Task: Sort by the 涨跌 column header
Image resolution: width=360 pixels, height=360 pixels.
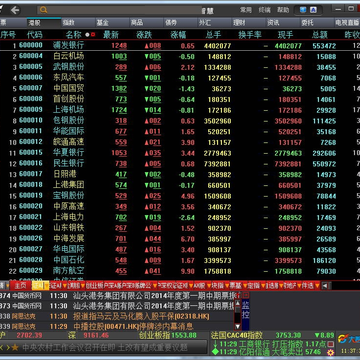Action: [x=144, y=35]
